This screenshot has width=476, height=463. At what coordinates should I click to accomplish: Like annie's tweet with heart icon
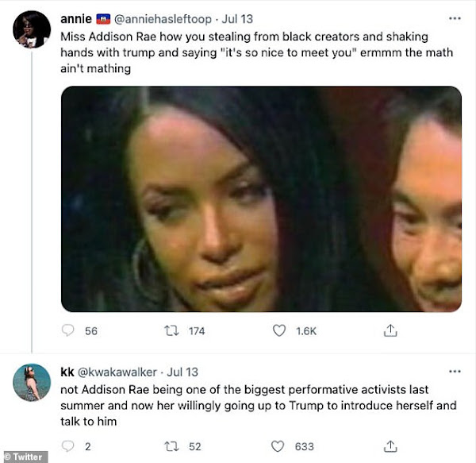279,330
